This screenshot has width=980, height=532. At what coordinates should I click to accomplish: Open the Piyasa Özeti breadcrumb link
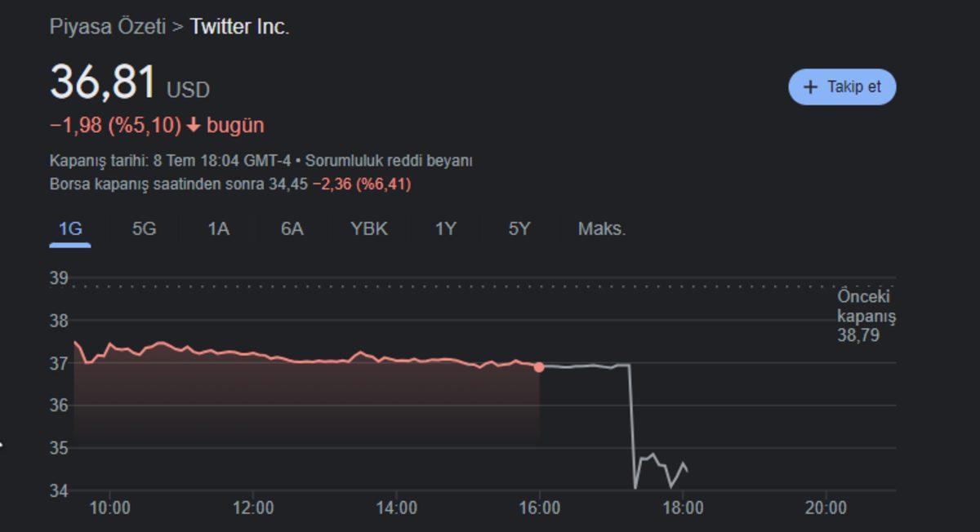106,27
